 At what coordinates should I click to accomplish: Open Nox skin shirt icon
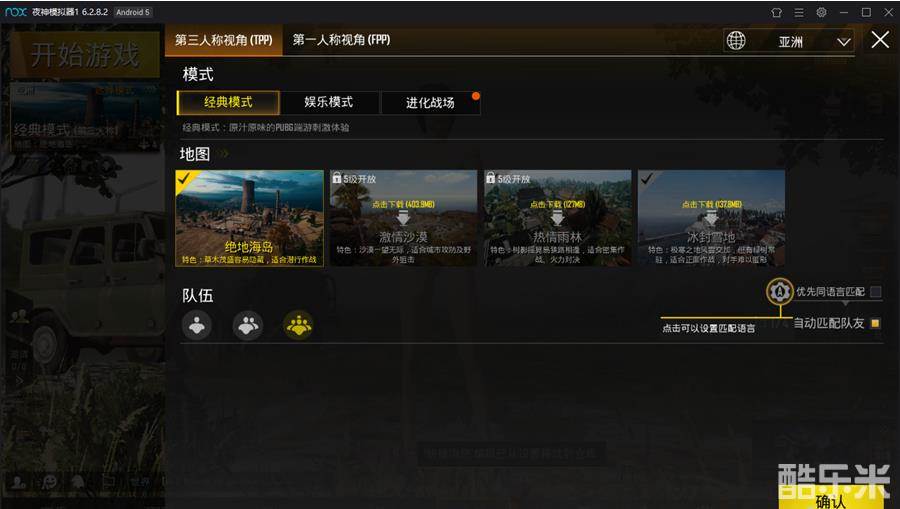[x=777, y=12]
